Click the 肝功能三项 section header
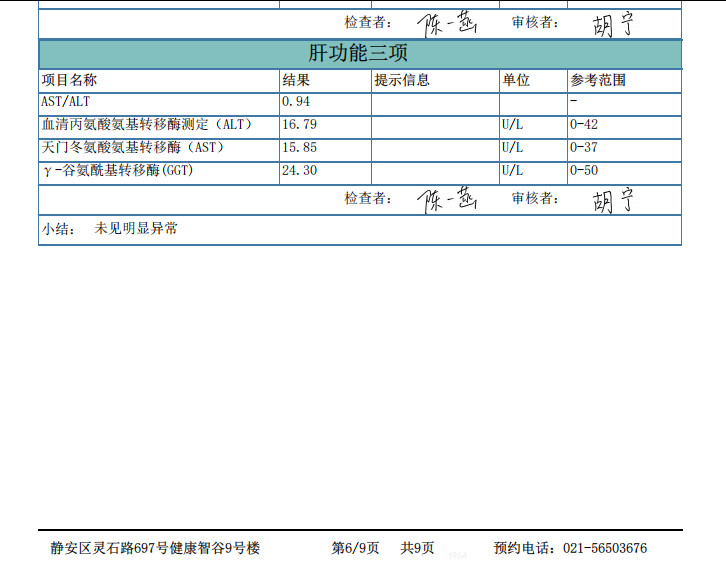 pos(358,54)
